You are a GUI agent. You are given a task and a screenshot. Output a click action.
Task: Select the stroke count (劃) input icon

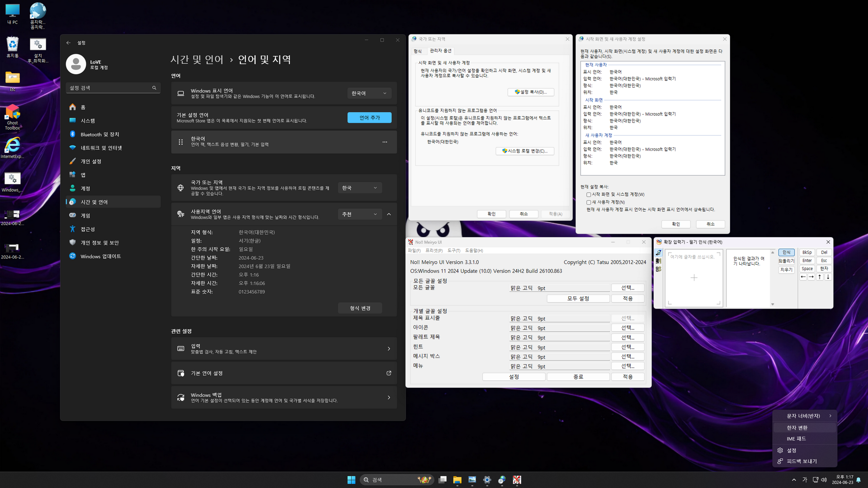click(659, 261)
